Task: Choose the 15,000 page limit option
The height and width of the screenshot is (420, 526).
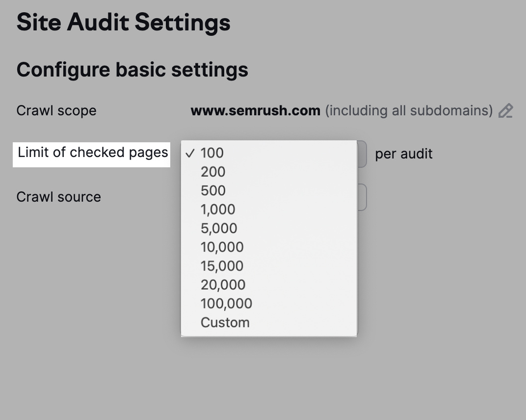Action: point(221,265)
